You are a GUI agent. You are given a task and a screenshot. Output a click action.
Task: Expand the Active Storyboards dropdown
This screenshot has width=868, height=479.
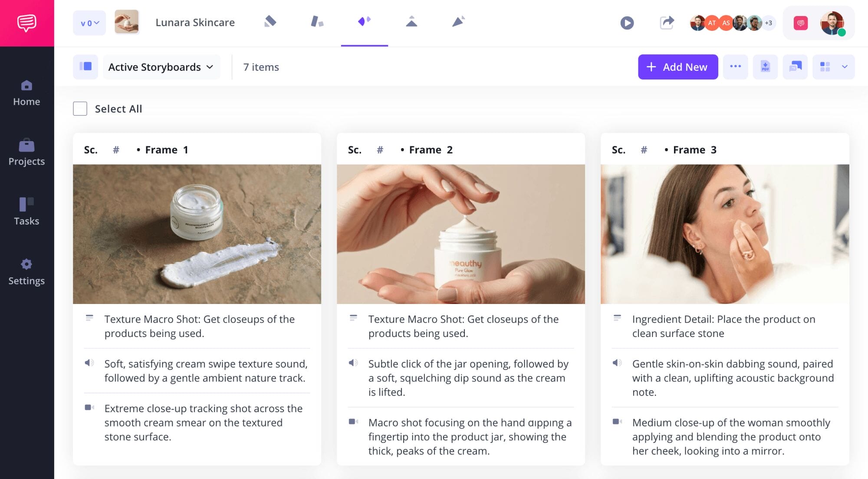[x=161, y=67]
